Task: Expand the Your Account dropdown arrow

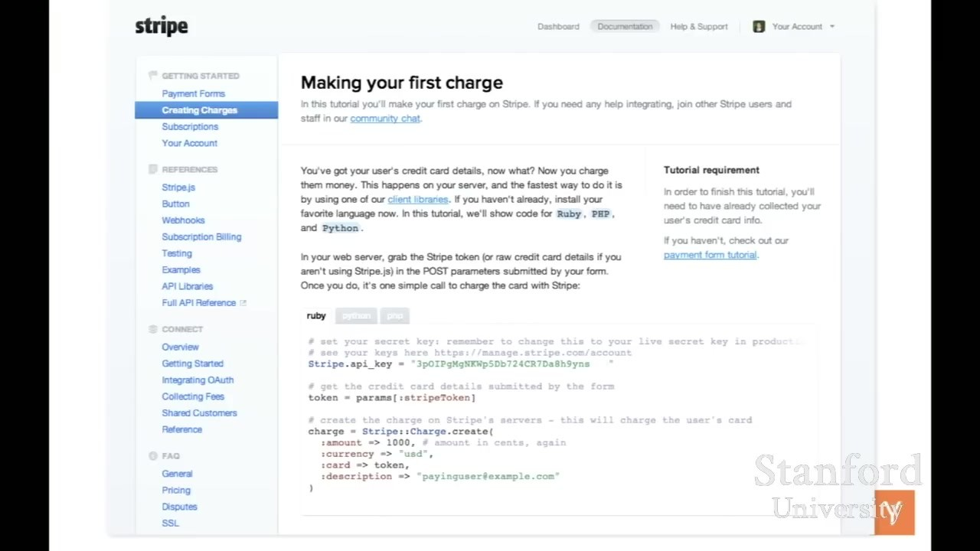Action: point(832,27)
